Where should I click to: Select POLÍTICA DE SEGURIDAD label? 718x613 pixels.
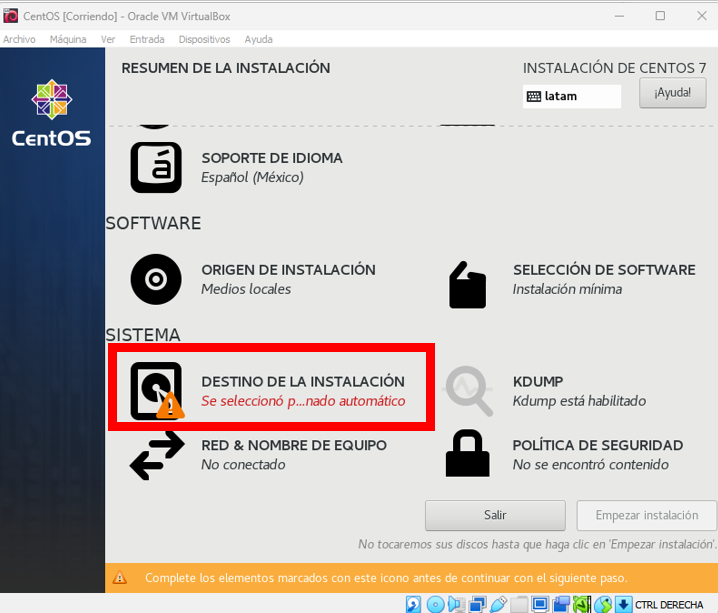[598, 445]
